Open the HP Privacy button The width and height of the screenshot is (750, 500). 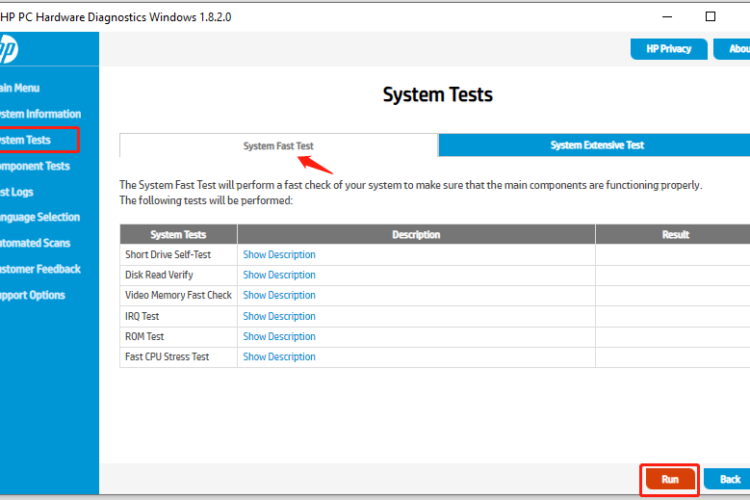668,49
